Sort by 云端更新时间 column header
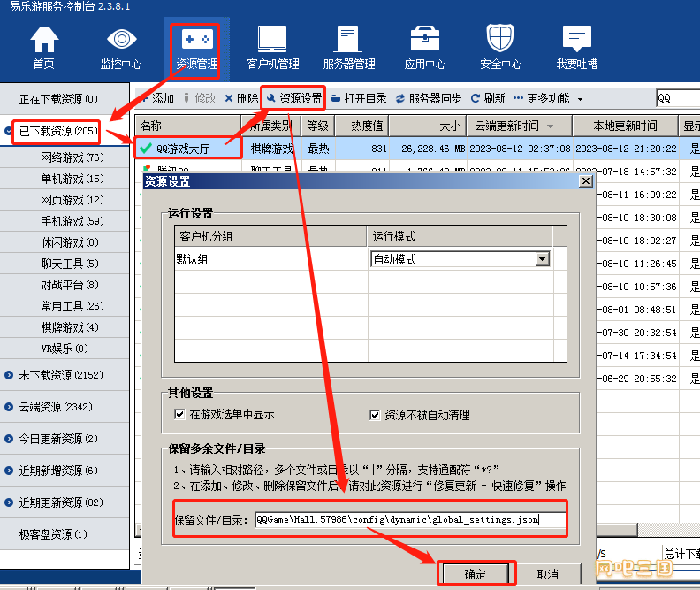This screenshot has height=590, width=700. click(519, 126)
